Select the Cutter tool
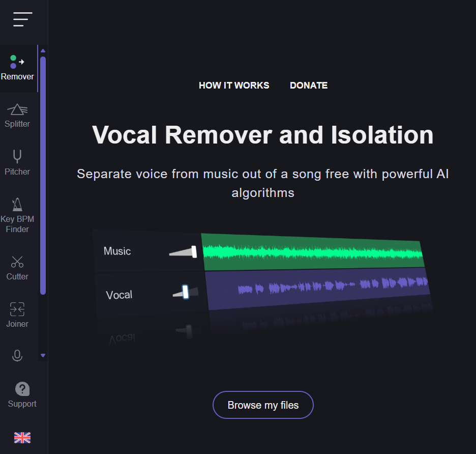The height and width of the screenshot is (454, 476). pyautogui.click(x=17, y=268)
